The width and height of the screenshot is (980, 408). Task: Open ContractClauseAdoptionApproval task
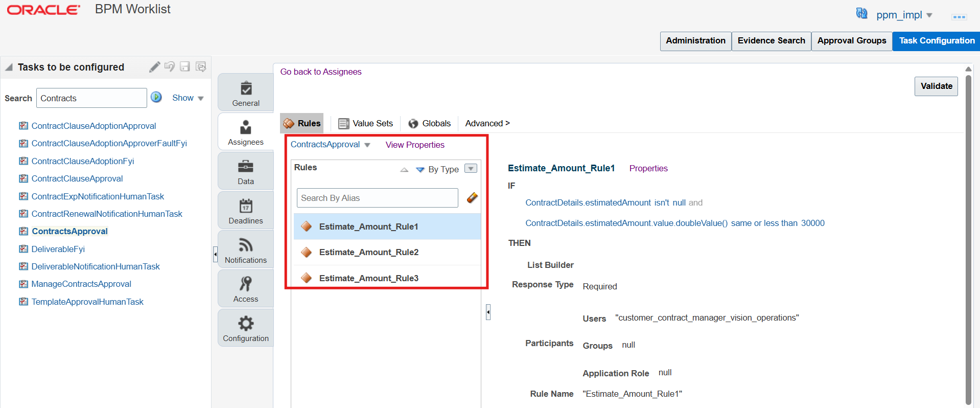(x=94, y=126)
